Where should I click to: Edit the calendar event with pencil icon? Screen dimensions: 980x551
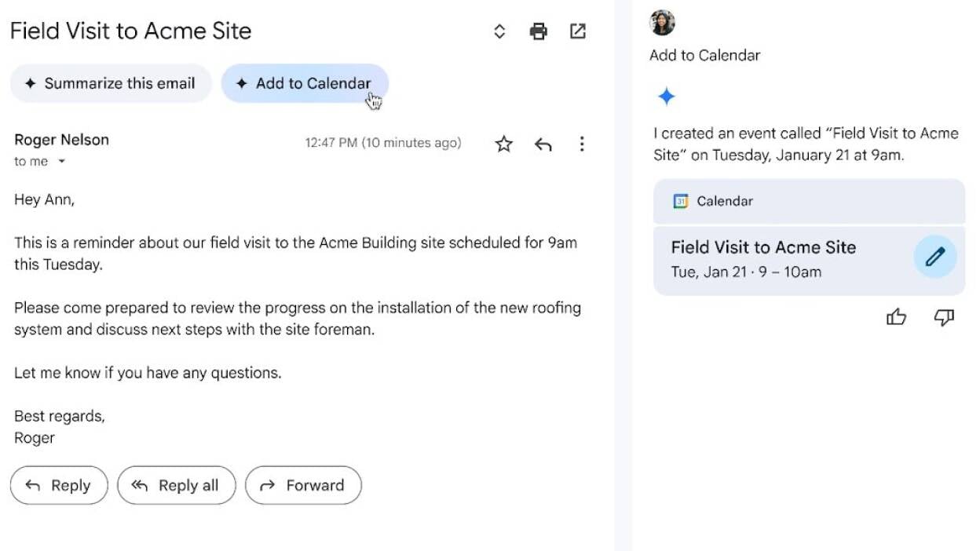pos(934,257)
